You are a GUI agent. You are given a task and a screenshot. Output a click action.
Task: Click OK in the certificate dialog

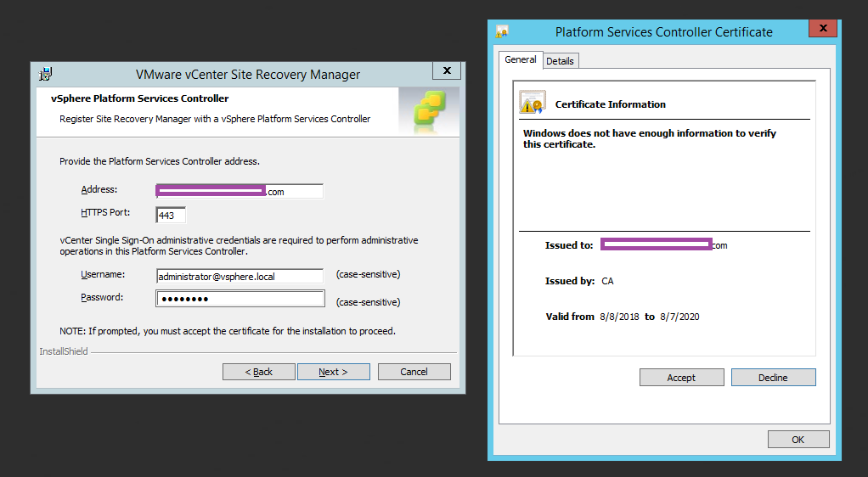(798, 440)
